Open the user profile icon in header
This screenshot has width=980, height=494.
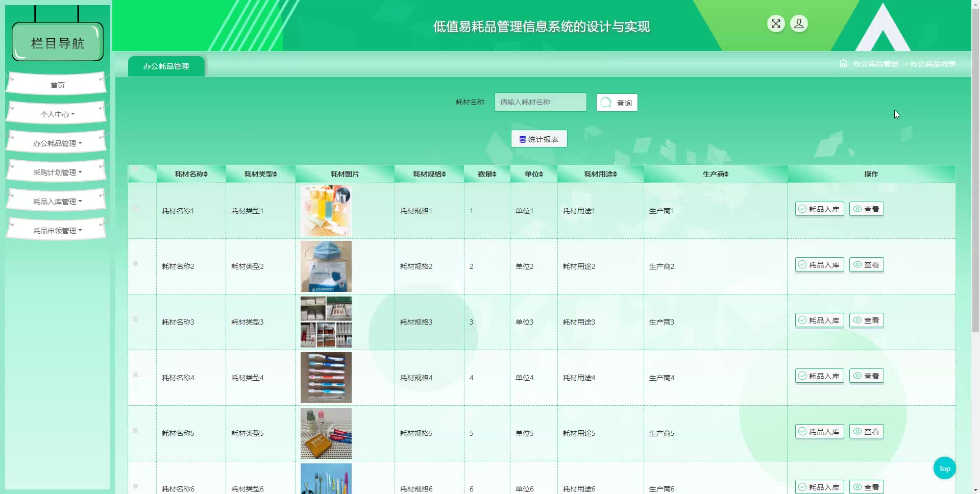pyautogui.click(x=799, y=23)
